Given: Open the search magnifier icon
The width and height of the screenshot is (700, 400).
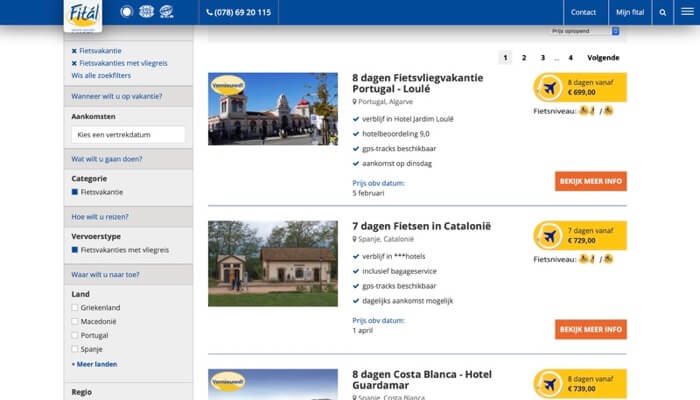Looking at the screenshot, I should point(663,12).
